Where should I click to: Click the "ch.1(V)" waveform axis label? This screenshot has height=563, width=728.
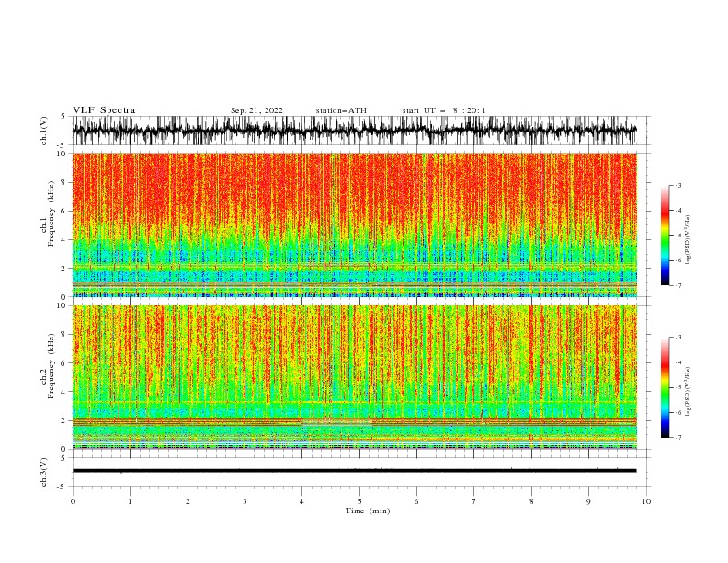44,131
